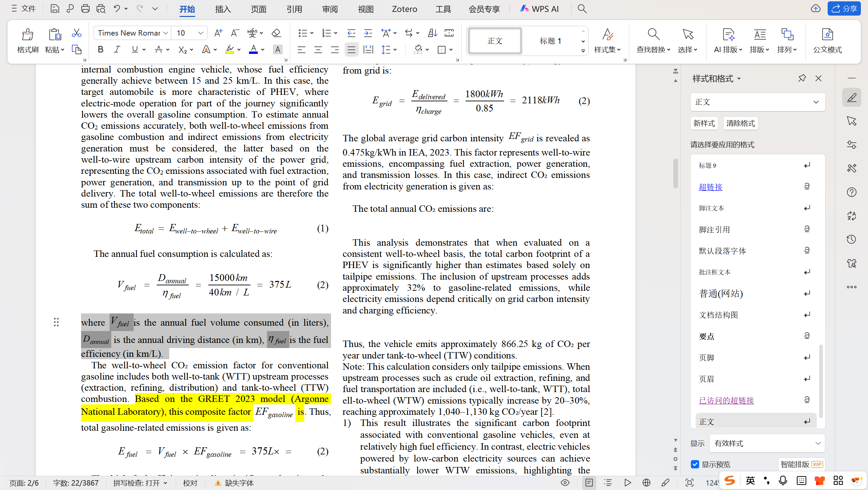
Task: Click the 清除格式 button
Action: (x=740, y=123)
